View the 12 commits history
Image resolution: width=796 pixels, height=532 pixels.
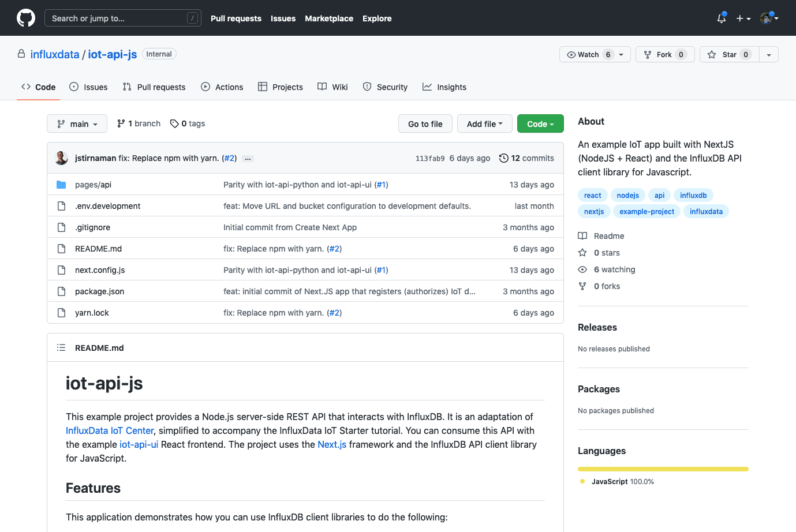pyautogui.click(x=526, y=158)
